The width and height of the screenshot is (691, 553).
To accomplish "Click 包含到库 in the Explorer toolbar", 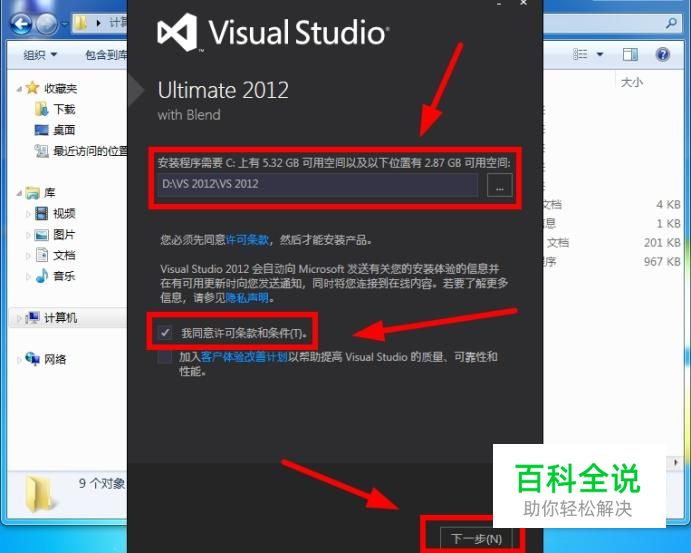I will [106, 55].
